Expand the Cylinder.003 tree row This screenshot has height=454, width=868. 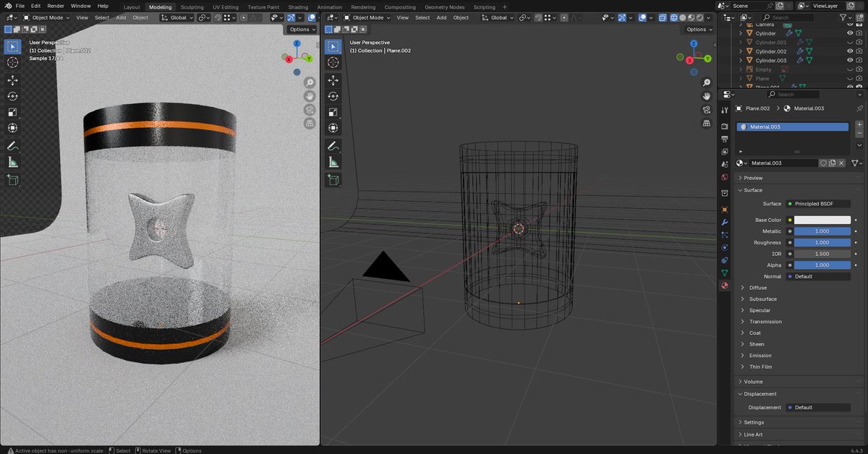[741, 61]
